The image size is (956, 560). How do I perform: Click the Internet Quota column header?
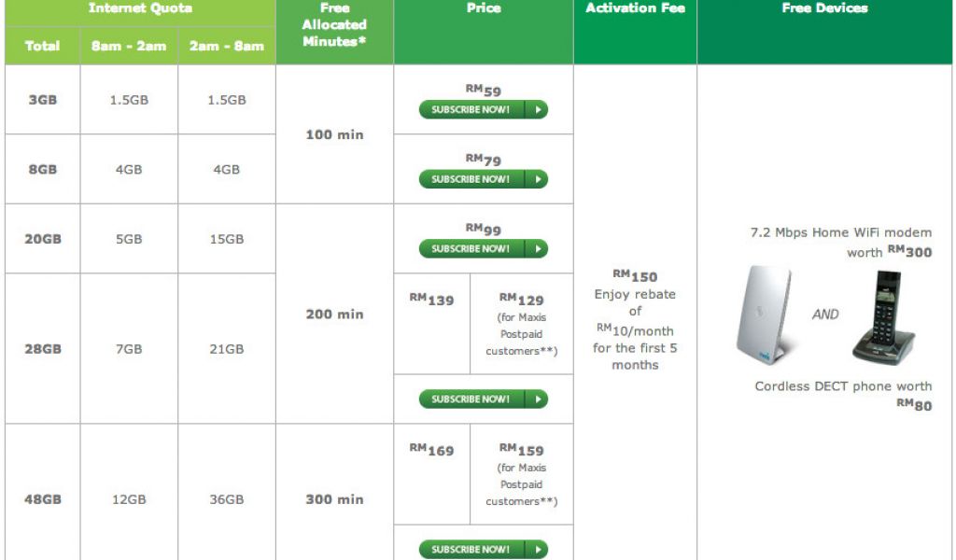[140, 8]
